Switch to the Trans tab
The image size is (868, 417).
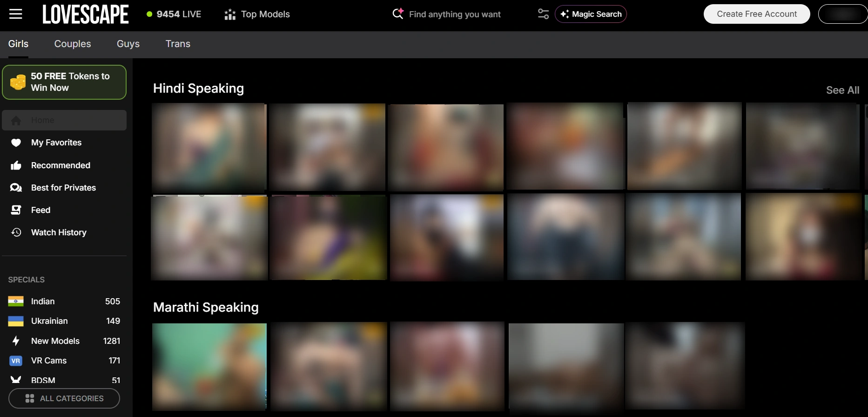click(178, 44)
